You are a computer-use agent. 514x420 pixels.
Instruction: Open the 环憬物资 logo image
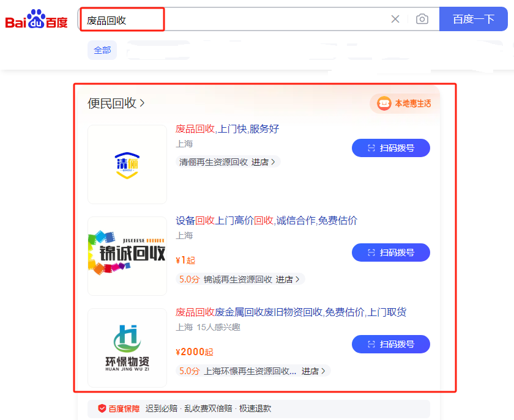click(x=127, y=347)
